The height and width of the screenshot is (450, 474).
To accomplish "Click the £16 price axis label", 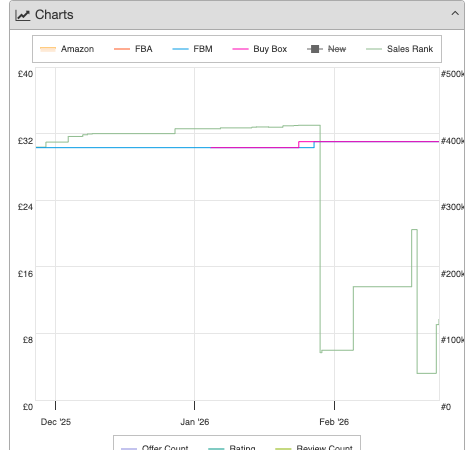I will click(25, 274).
